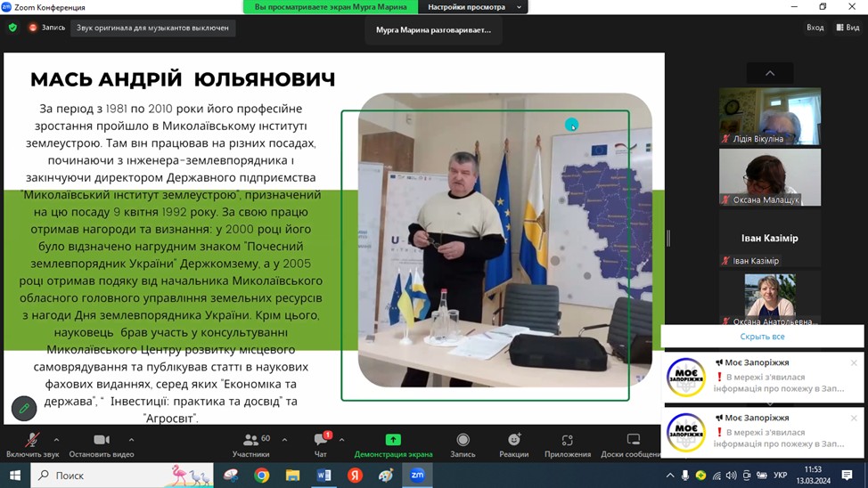
Task: Open first Моє Запоріжжя fire notification
Action: click(764, 378)
